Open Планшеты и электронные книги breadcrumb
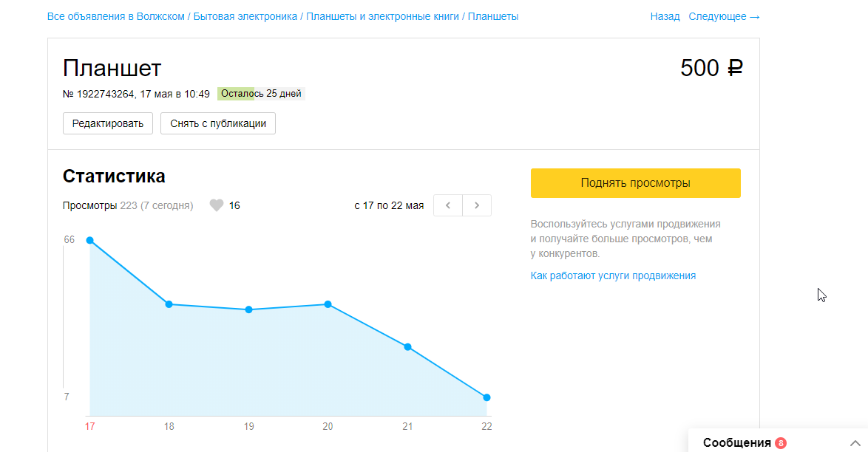868x452 pixels. click(x=382, y=16)
